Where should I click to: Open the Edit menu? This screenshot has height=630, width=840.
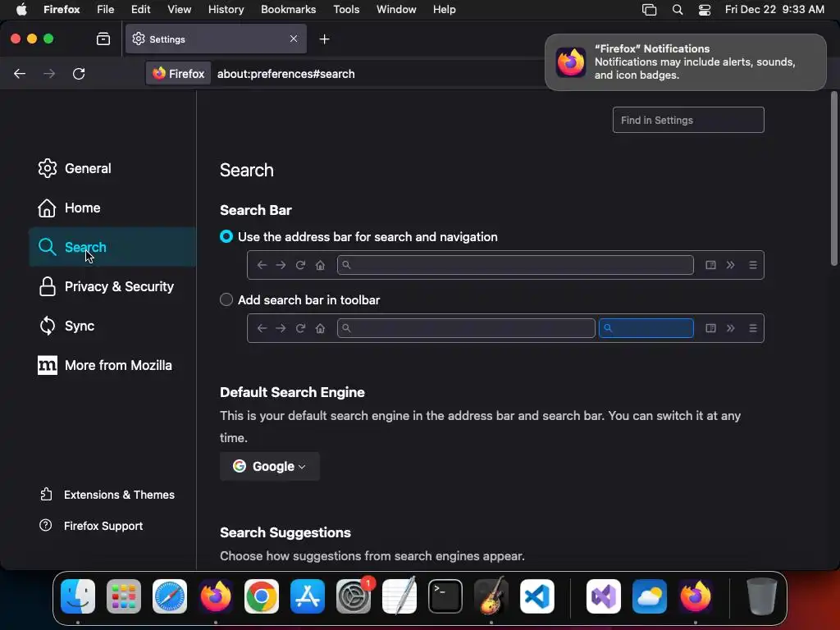(x=141, y=9)
